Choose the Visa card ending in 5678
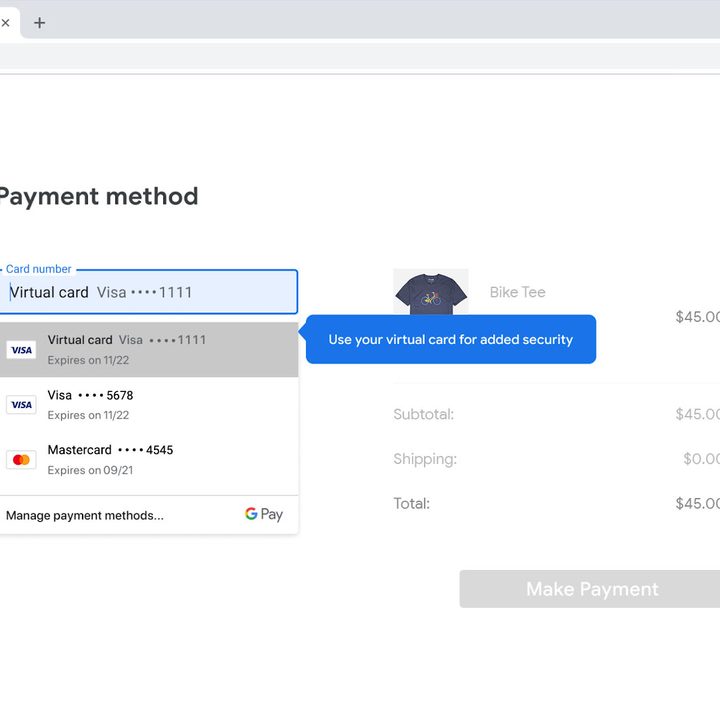Image resolution: width=720 pixels, height=720 pixels. click(149, 405)
